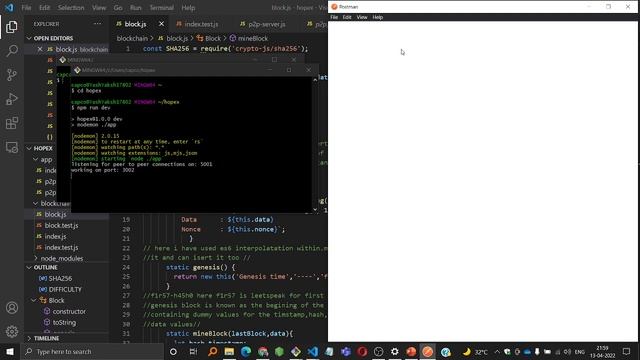Image resolution: width=640 pixels, height=360 pixels.
Task: Show hidden system tray icons
Action: coord(497,351)
